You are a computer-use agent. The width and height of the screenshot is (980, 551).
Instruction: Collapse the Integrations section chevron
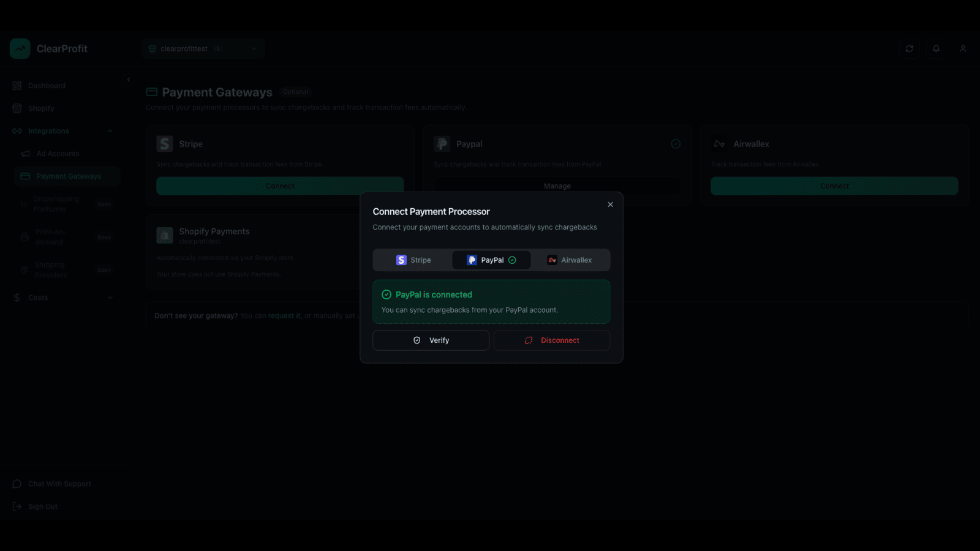[110, 131]
